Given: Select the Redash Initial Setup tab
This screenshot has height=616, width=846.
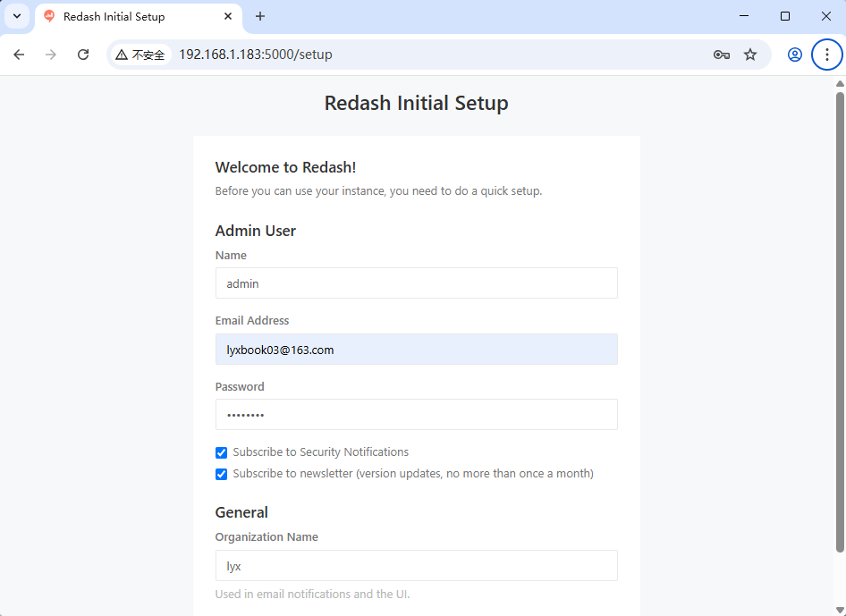Looking at the screenshot, I should click(x=139, y=17).
